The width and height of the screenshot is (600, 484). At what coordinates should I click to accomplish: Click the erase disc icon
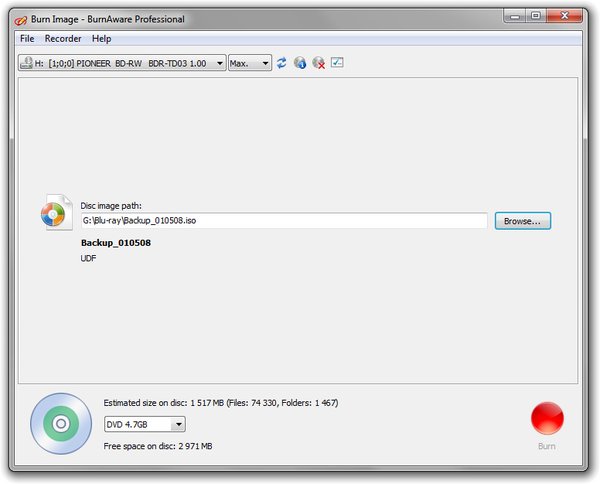318,63
